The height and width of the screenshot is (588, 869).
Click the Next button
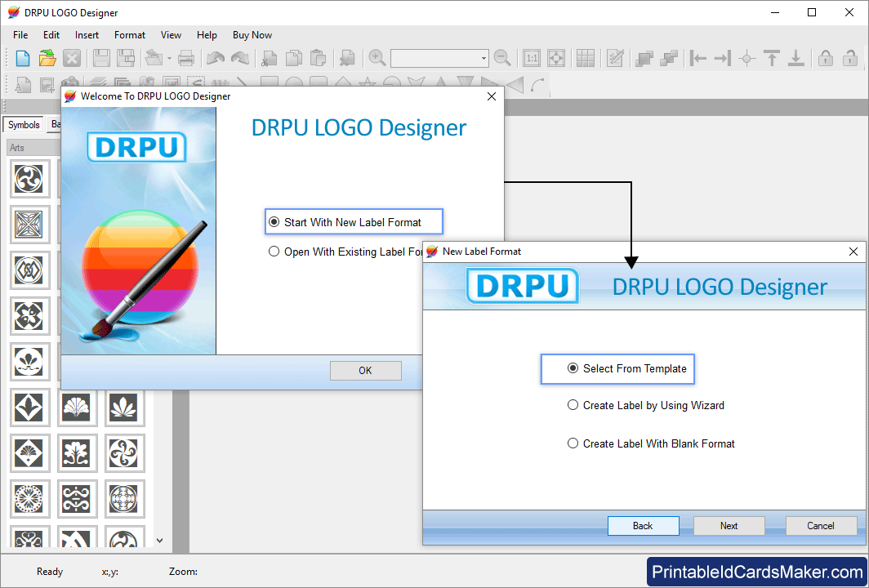click(729, 526)
